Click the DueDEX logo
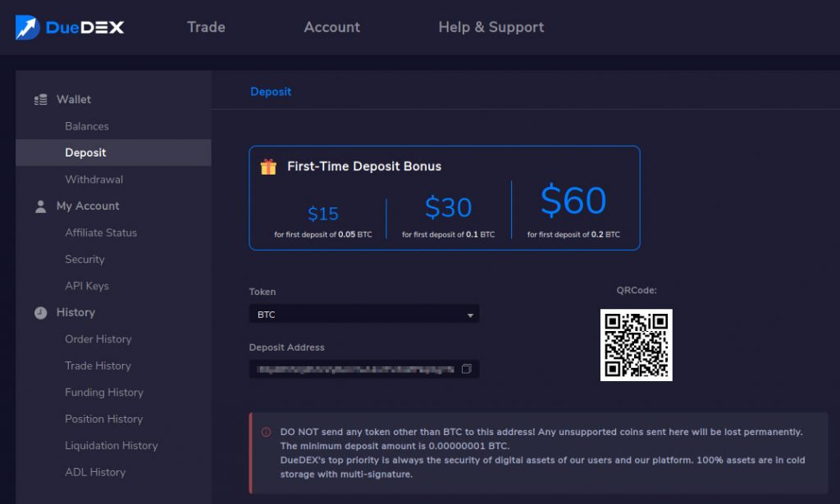 coord(70,27)
